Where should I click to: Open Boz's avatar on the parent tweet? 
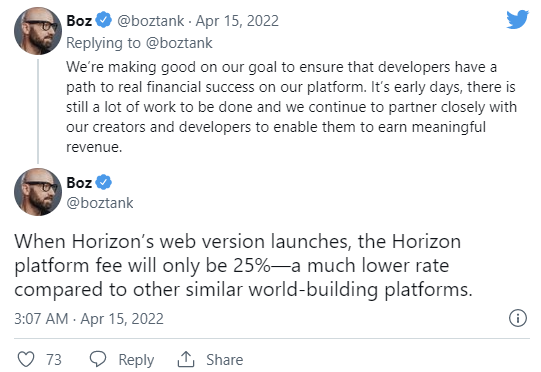pos(38,31)
